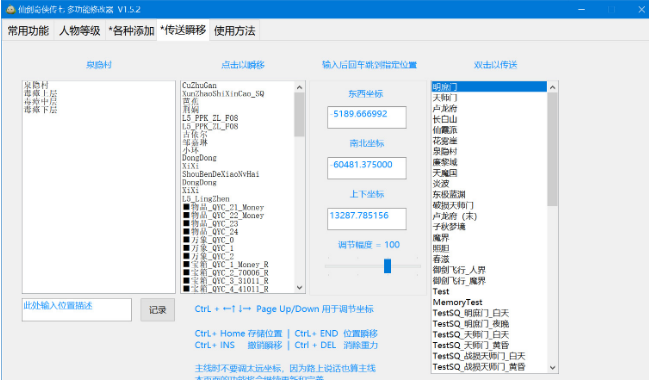649x380 pixels.
Task: Choose 卢龙府 in the destination list
Action: pyautogui.click(x=445, y=108)
